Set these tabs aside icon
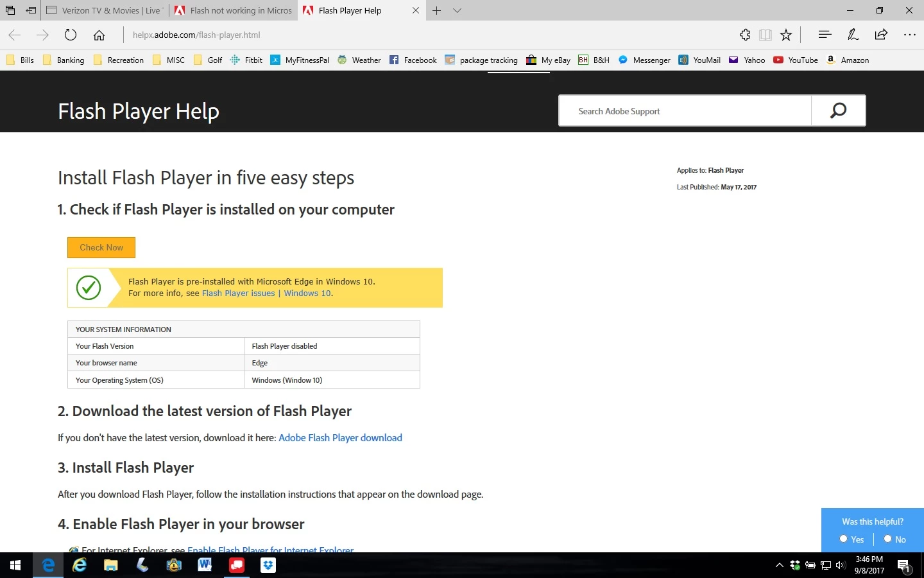This screenshot has width=924, height=578. tap(31, 10)
